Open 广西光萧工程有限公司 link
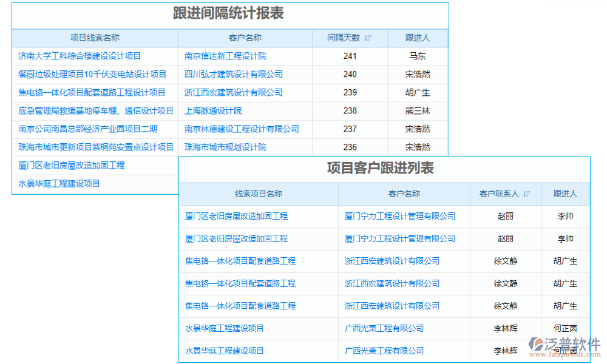 tap(384, 328)
